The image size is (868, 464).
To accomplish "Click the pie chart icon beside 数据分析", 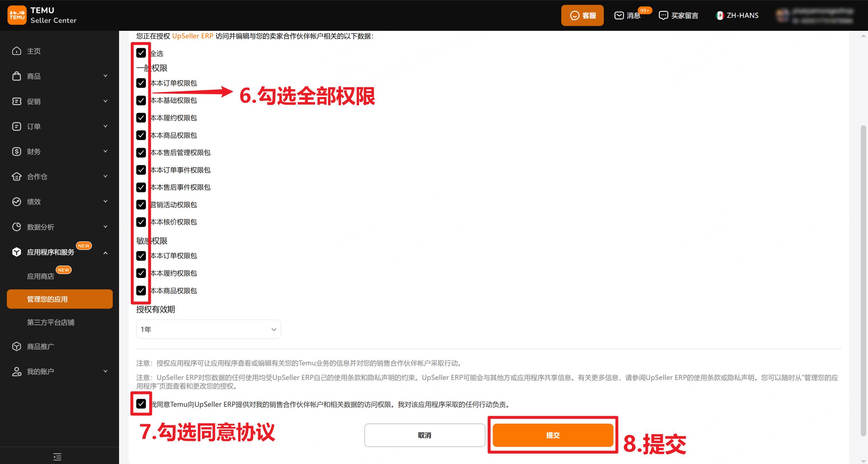I will [17, 227].
